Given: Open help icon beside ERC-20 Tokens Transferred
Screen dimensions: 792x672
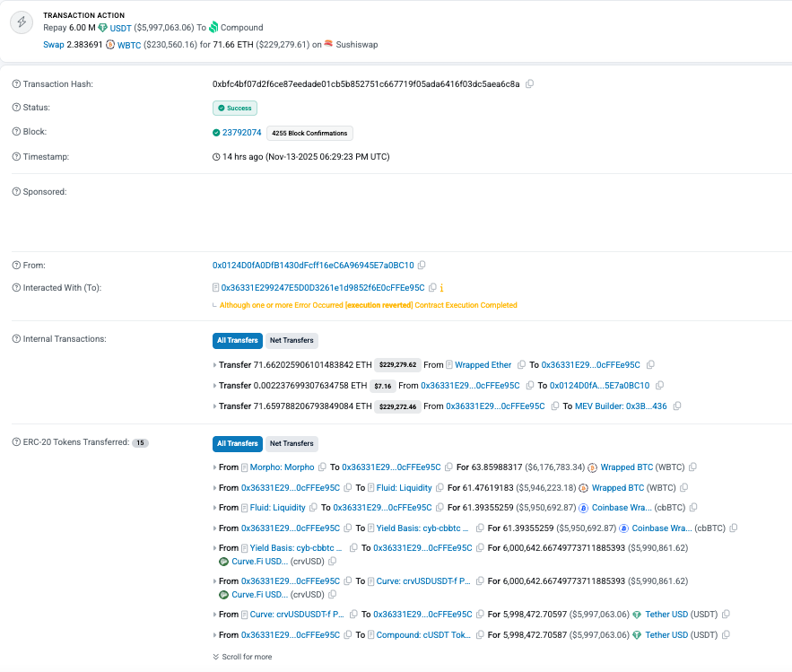Looking at the screenshot, I should 16,441.
